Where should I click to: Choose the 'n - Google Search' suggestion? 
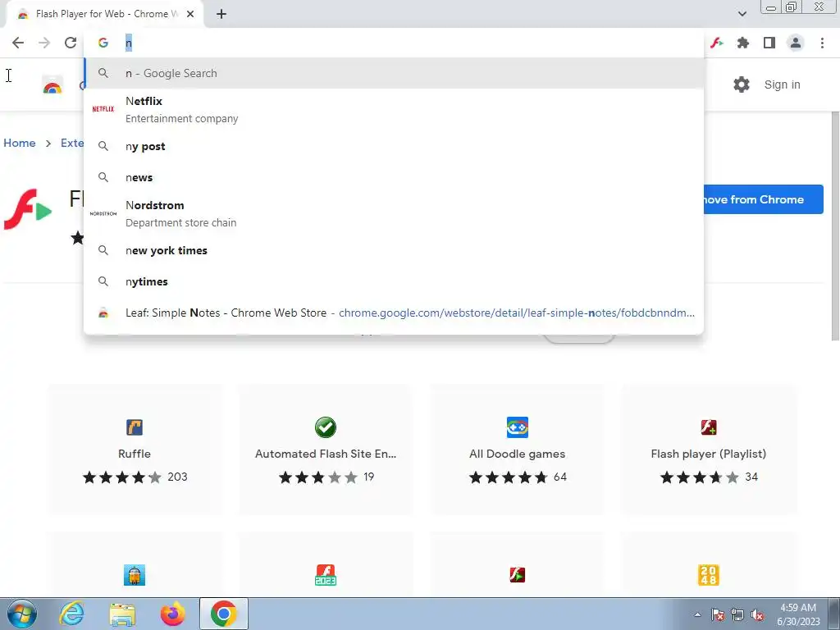pyautogui.click(x=394, y=73)
